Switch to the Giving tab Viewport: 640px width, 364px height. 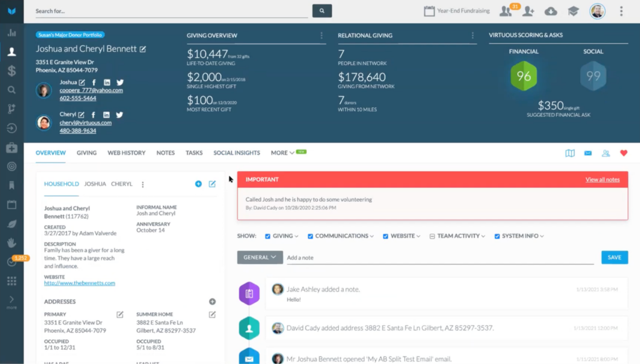click(86, 153)
